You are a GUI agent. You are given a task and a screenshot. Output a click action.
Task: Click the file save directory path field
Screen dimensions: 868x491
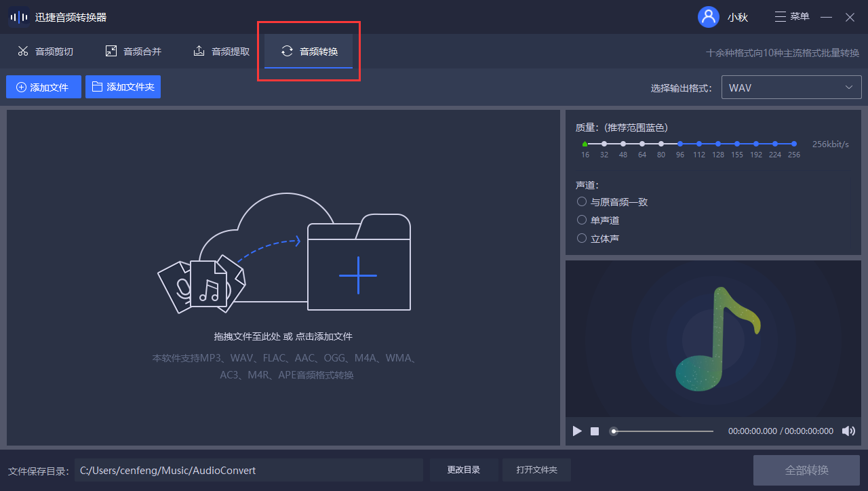pos(249,470)
